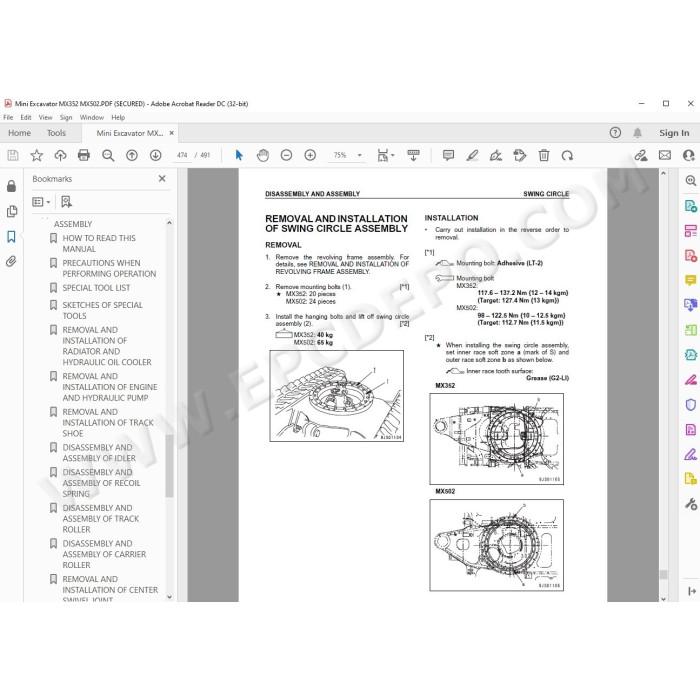
Task: Open the Comment tool in right pane
Action: [691, 280]
